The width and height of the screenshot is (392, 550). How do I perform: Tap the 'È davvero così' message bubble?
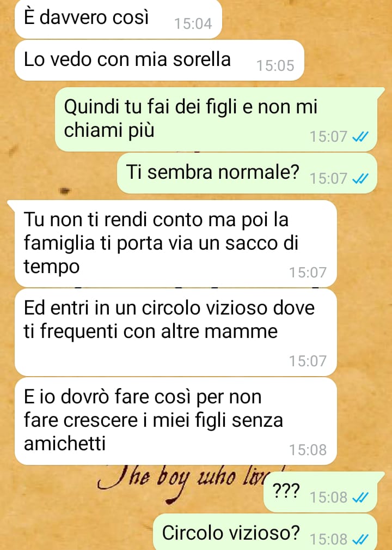tap(118, 19)
